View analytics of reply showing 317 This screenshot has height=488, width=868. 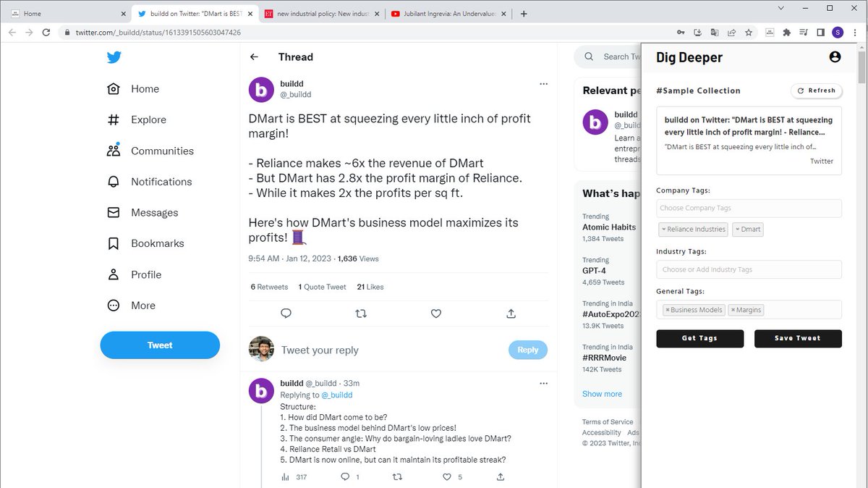294,477
